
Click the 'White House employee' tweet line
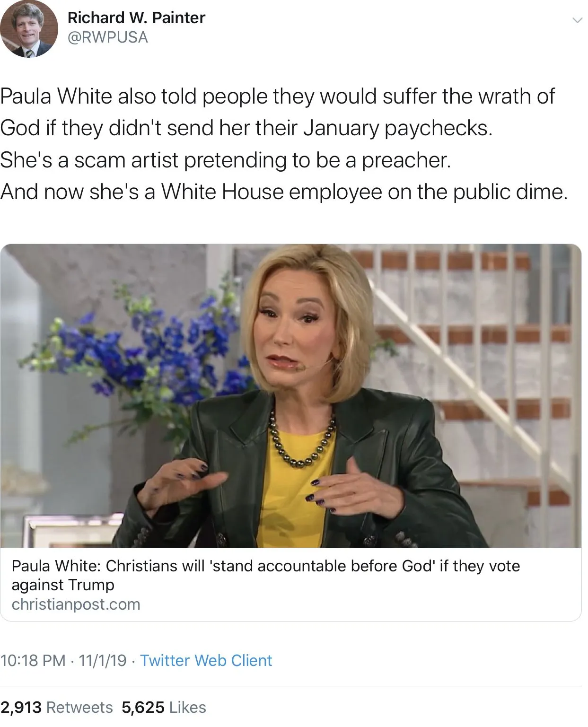[284, 192]
